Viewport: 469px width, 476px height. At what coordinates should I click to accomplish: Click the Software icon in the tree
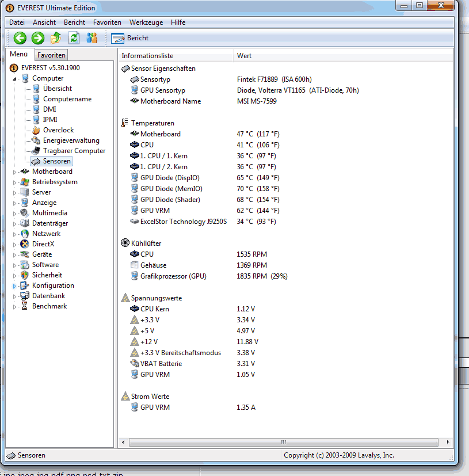click(25, 265)
